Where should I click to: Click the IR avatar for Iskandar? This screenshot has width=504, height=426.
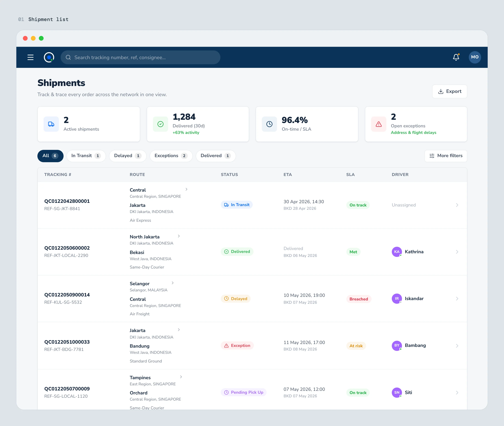397,298
